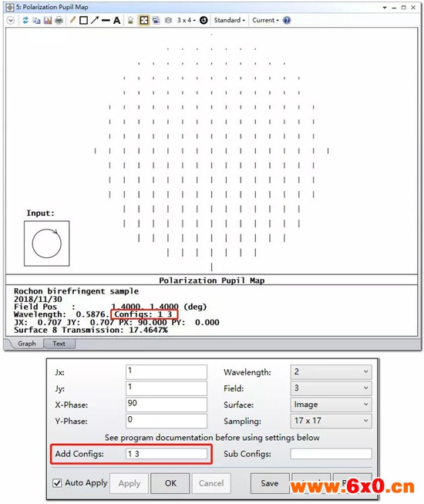Toggle the Auto Apply checkbox

click(x=57, y=482)
